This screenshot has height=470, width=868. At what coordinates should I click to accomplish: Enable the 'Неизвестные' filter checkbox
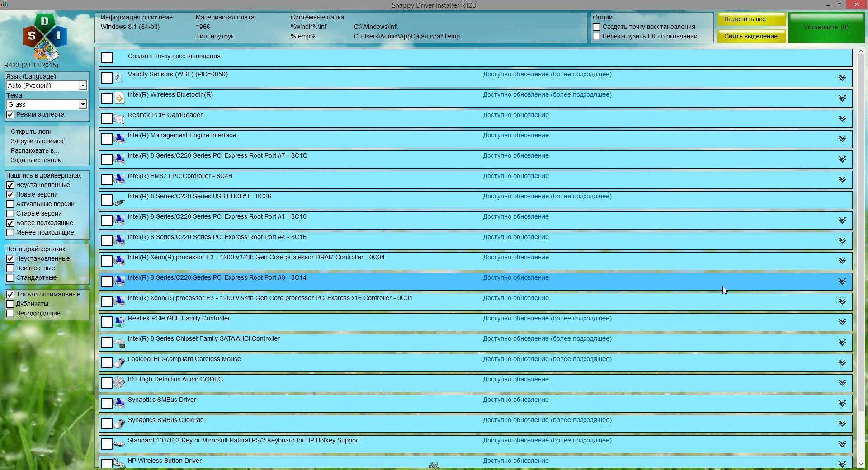(10, 268)
